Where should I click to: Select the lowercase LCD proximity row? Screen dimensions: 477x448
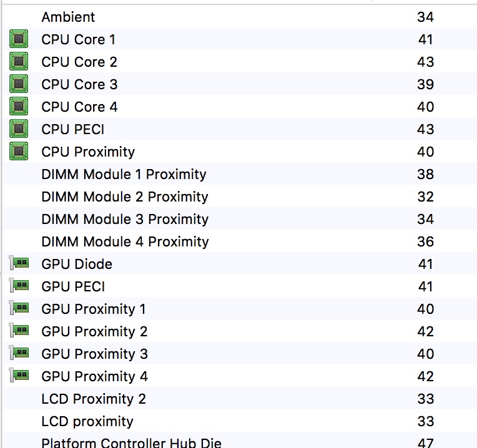tap(240, 421)
